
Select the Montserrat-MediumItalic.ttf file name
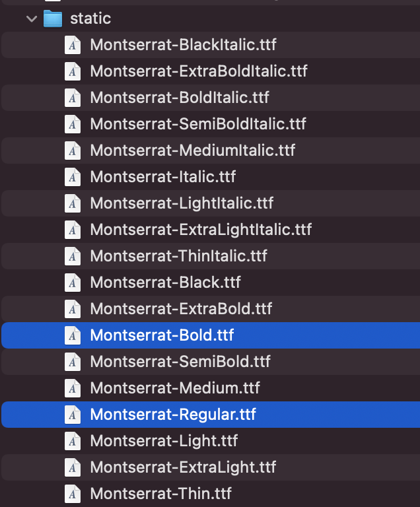(x=192, y=151)
